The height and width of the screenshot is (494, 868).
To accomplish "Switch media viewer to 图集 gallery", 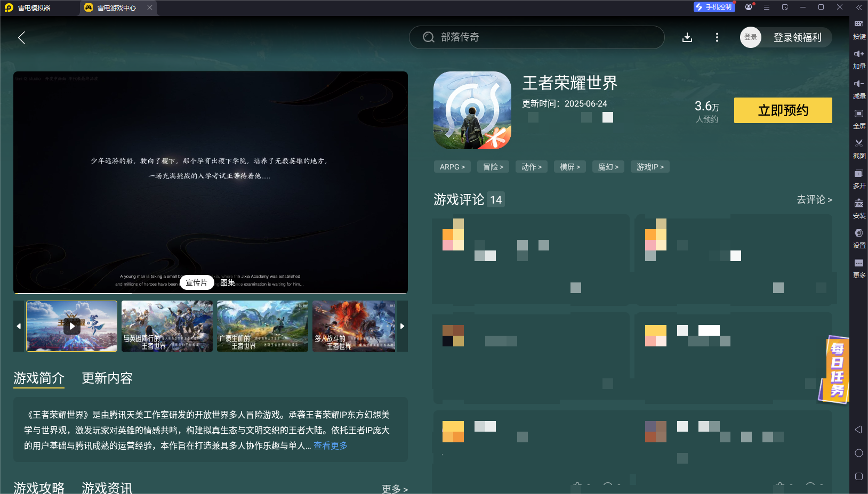I will tap(228, 282).
